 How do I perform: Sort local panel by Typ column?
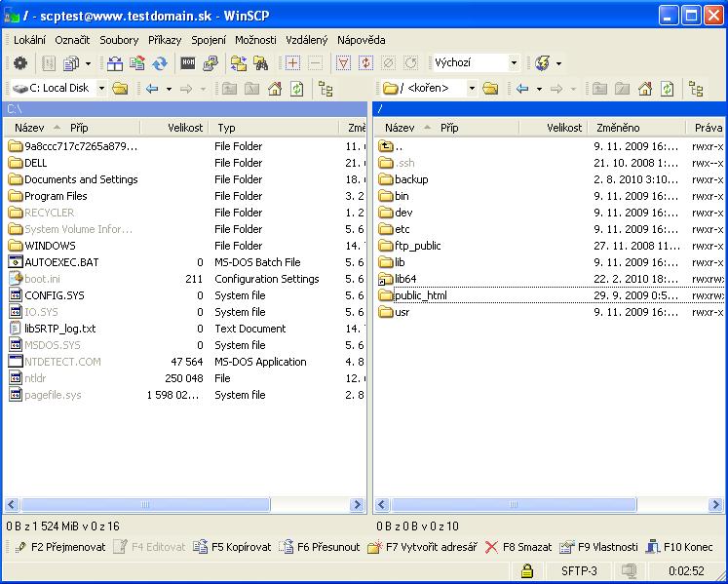(x=274, y=128)
